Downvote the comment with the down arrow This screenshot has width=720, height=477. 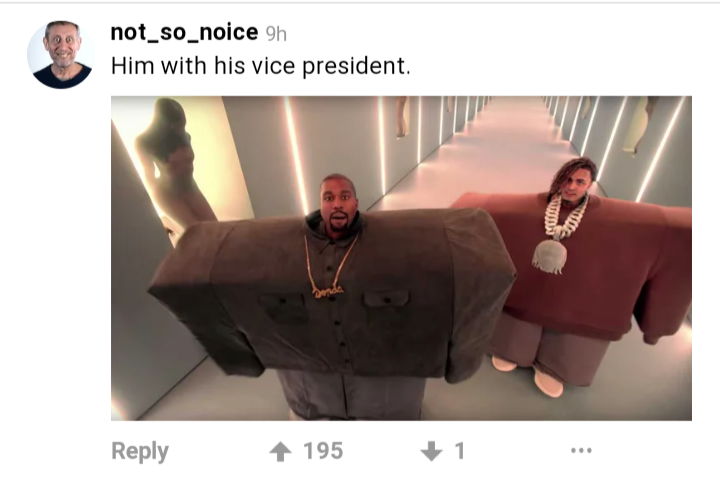pyautogui.click(x=431, y=451)
